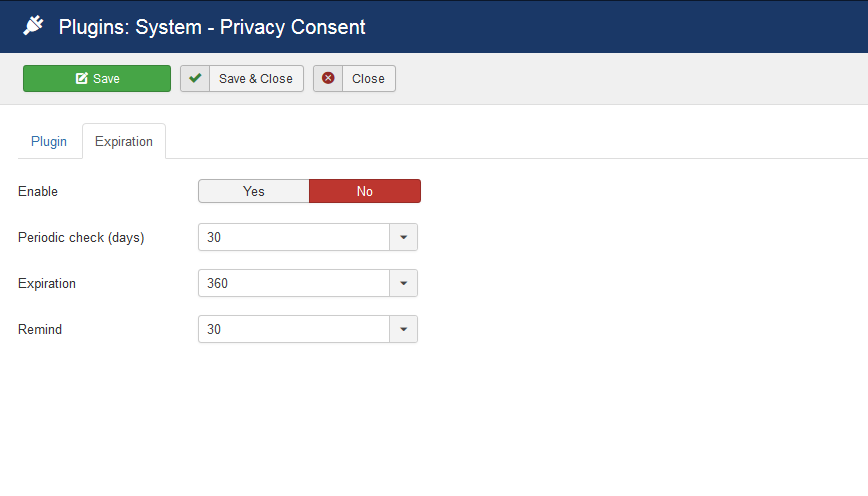The image size is (868, 496).
Task: Click the red X icon beside Close
Action: (328, 79)
